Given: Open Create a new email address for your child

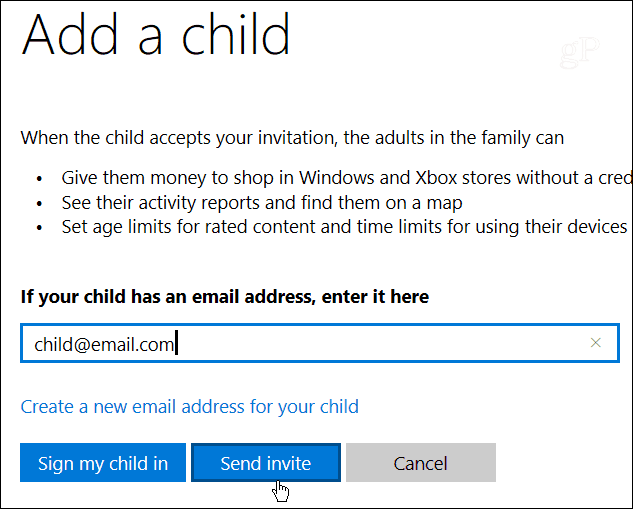Looking at the screenshot, I should 189,406.
